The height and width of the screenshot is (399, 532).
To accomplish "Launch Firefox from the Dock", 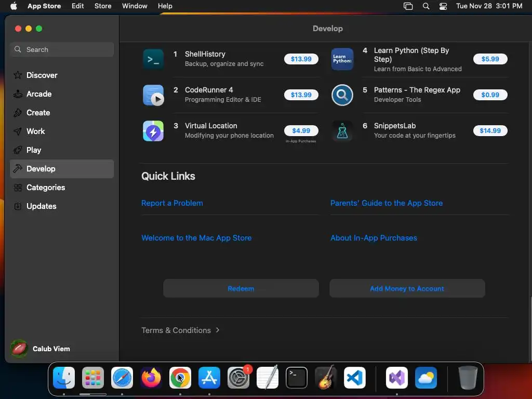I will 151,378.
